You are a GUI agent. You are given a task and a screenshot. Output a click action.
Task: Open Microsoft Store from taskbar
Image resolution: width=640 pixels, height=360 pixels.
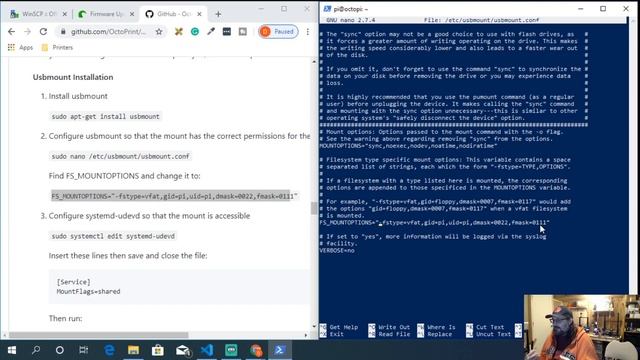tap(158, 350)
